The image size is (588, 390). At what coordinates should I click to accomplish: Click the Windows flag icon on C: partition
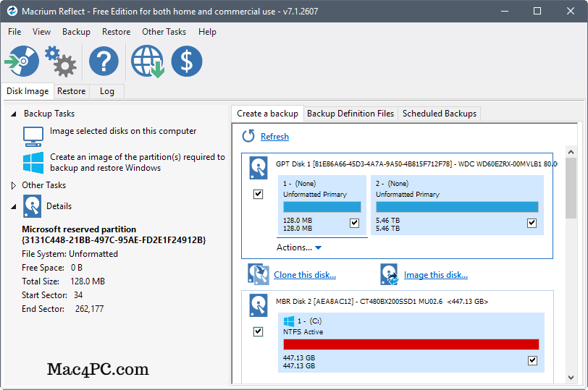pyautogui.click(x=289, y=321)
